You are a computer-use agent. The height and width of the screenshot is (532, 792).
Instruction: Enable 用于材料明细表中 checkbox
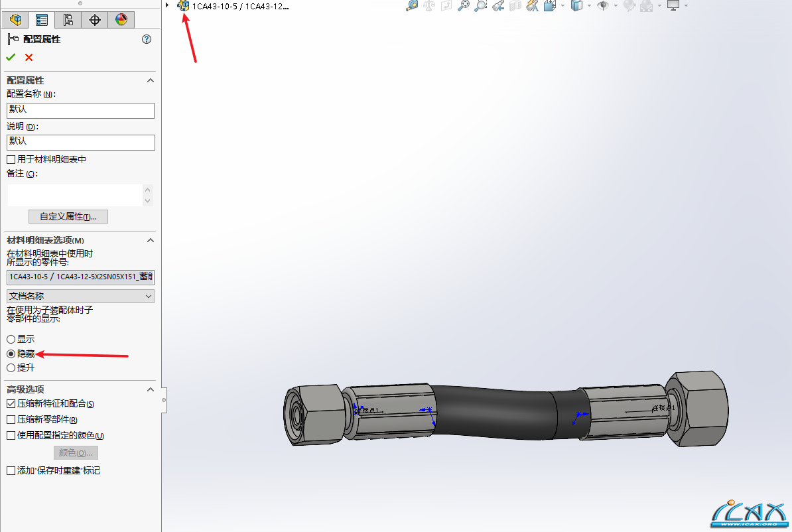coord(11,160)
